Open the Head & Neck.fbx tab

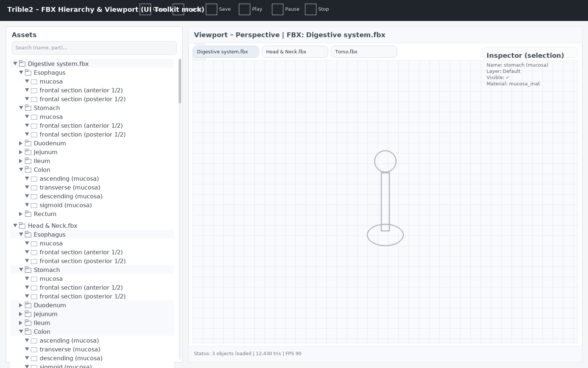(x=294, y=52)
